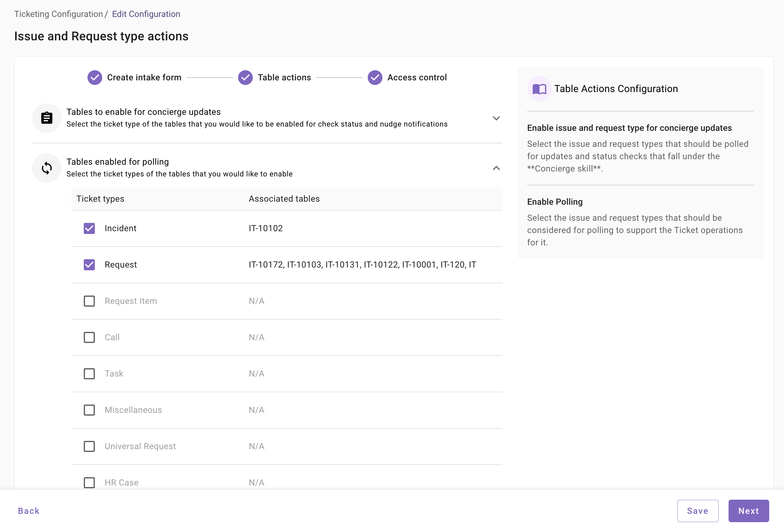The image size is (784, 532).
Task: Go Back to the previous page
Action: 29,511
